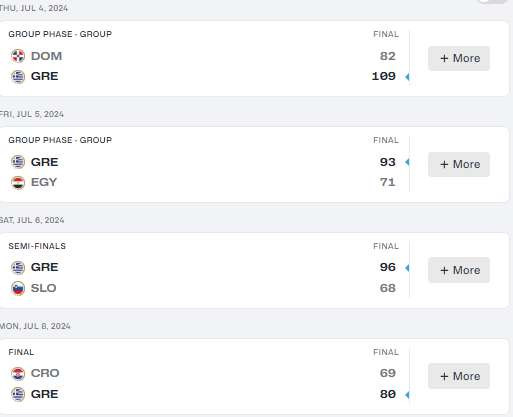
Task: Click Greece flag in semi-finals game
Action: point(18,267)
